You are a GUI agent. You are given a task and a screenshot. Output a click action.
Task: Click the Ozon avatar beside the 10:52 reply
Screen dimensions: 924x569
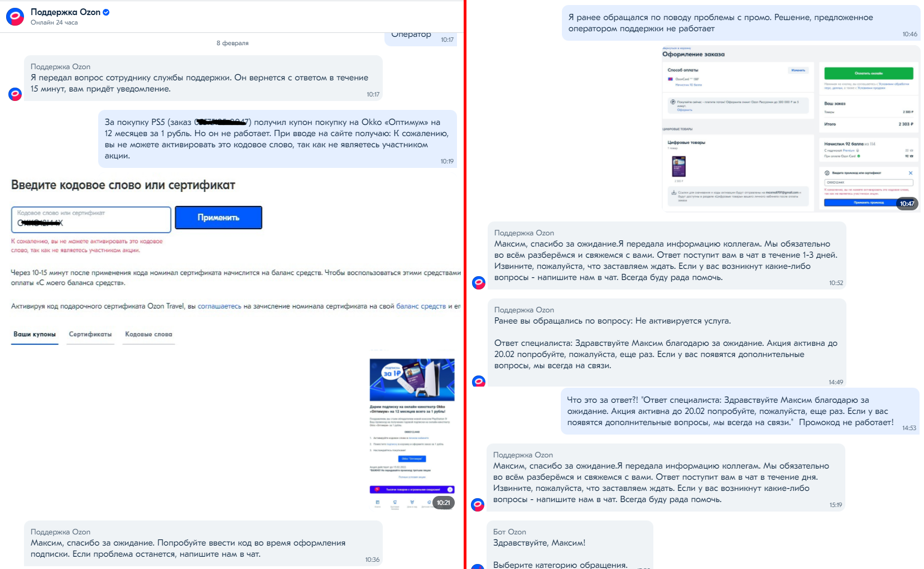pyautogui.click(x=479, y=283)
